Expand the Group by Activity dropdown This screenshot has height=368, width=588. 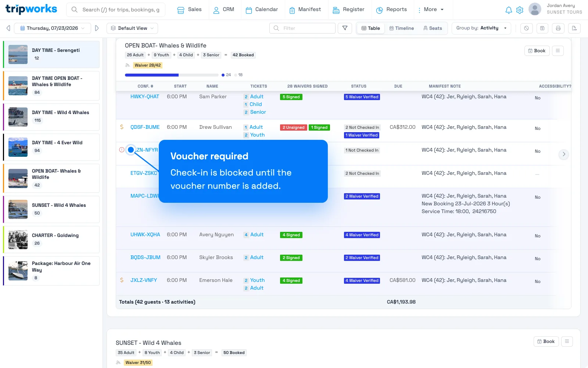coord(481,28)
